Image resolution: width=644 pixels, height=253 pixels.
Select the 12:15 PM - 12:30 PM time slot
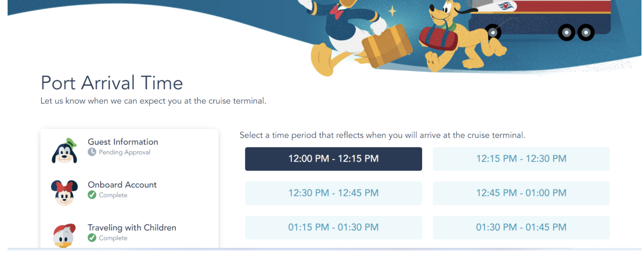point(521,159)
